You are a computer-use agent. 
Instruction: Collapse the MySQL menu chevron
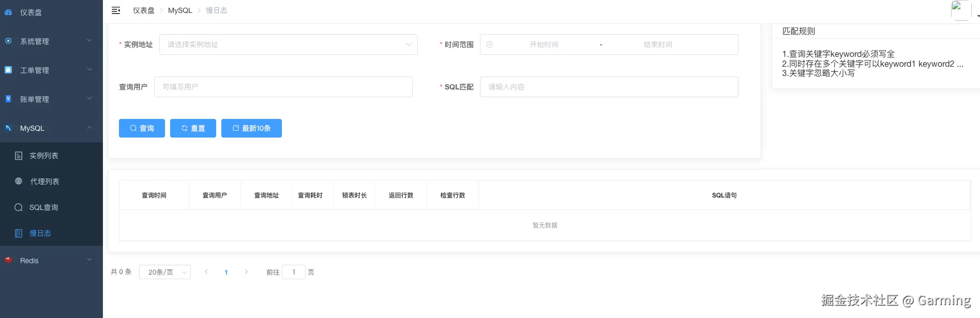89,127
